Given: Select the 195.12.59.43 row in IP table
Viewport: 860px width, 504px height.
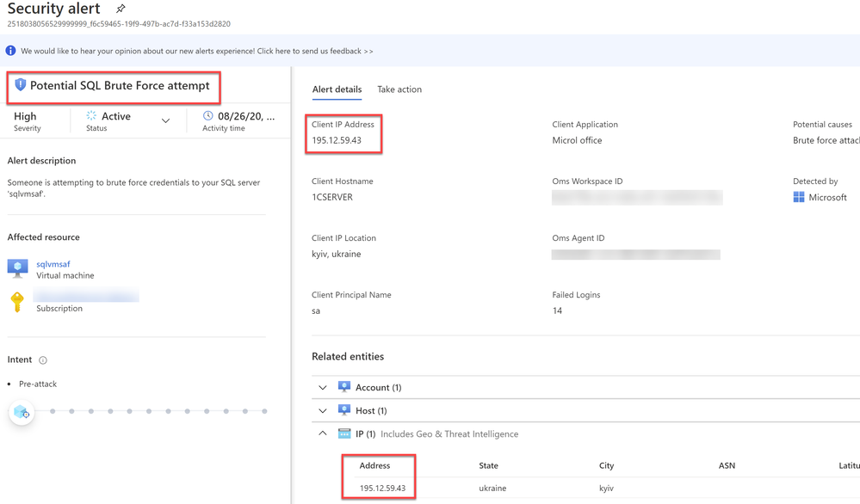Looking at the screenshot, I should [x=382, y=488].
